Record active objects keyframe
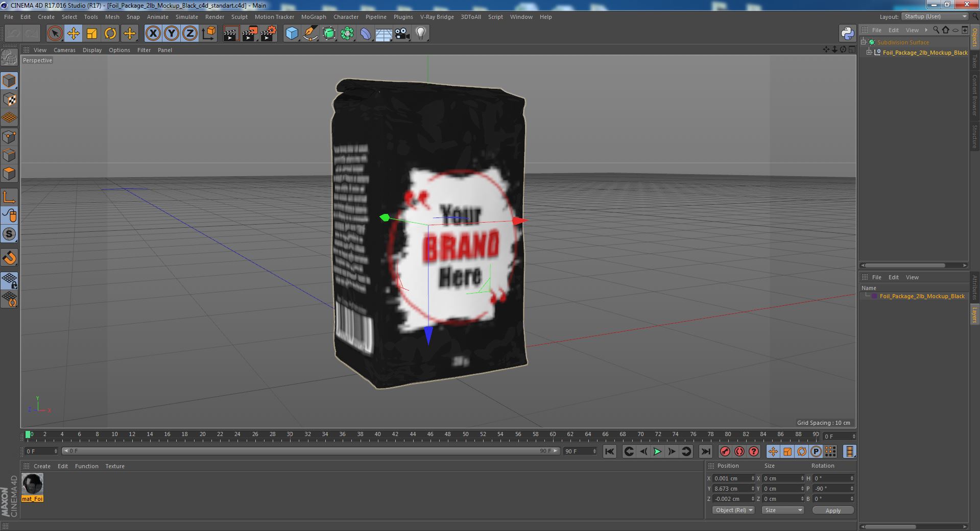The width and height of the screenshot is (980, 531). point(725,451)
